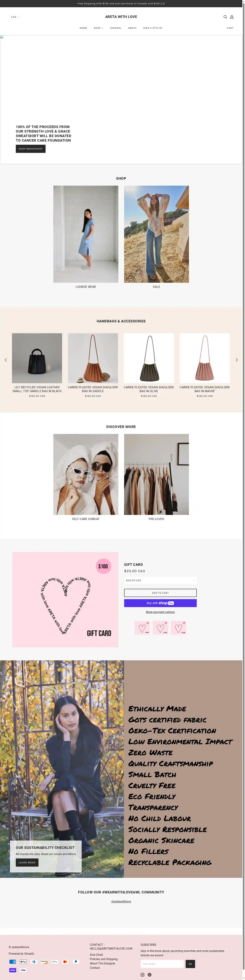Click the Visa payment icon

coord(23,970)
